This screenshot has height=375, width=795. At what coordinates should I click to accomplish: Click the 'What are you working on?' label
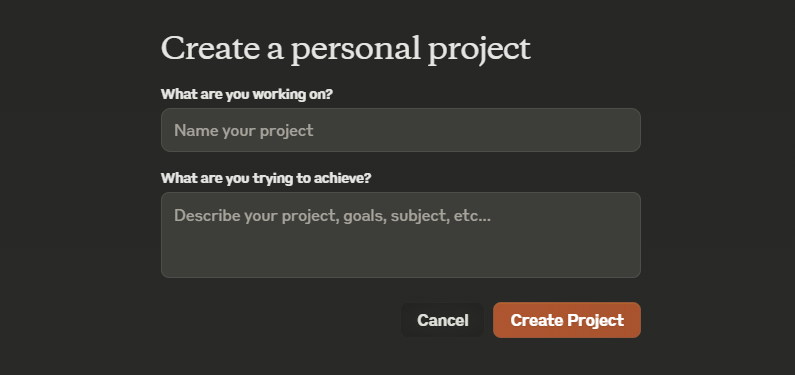247,94
